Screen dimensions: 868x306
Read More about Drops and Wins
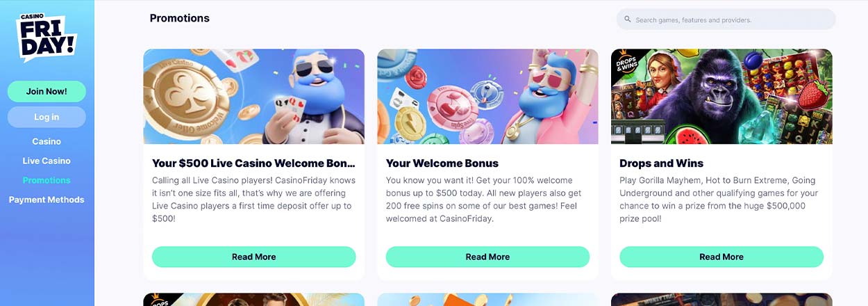(x=721, y=257)
